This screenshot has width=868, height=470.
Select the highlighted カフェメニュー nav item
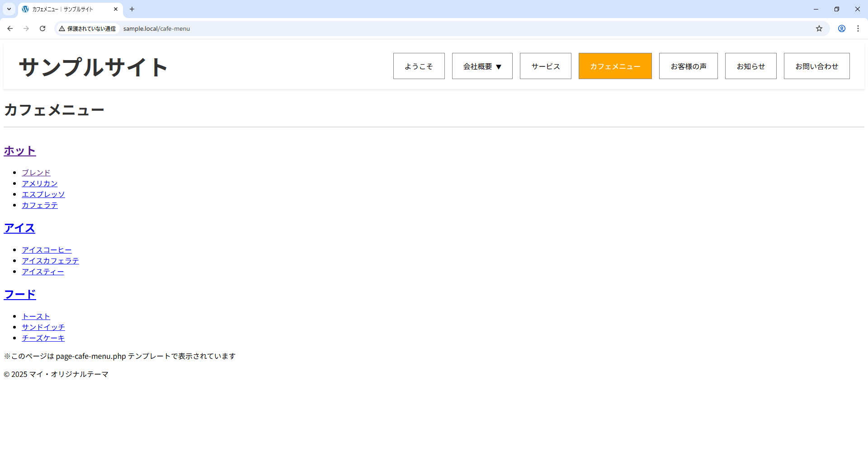pyautogui.click(x=615, y=66)
